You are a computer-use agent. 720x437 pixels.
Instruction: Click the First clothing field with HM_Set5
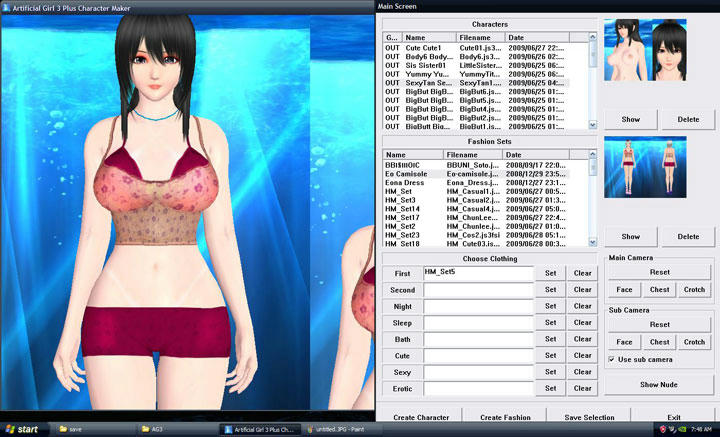478,273
